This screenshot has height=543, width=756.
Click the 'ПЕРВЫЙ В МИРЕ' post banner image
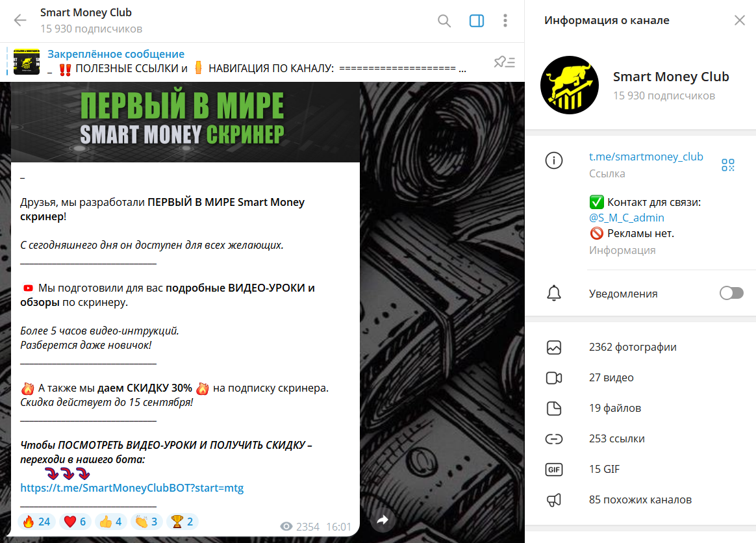pyautogui.click(x=185, y=122)
